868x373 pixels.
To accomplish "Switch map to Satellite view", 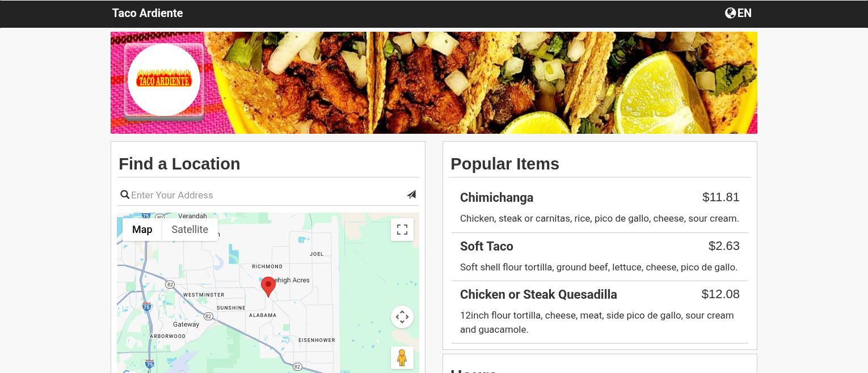I will (x=190, y=230).
